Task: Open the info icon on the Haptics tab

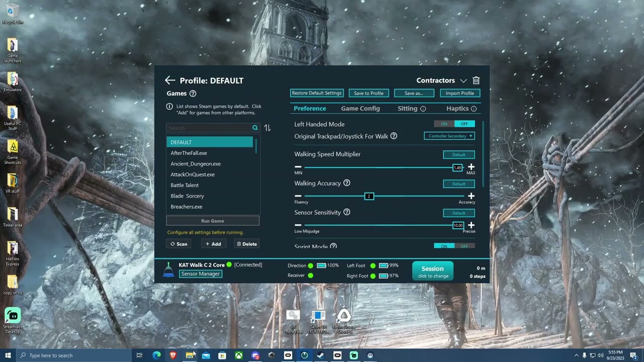Action: 474,109
